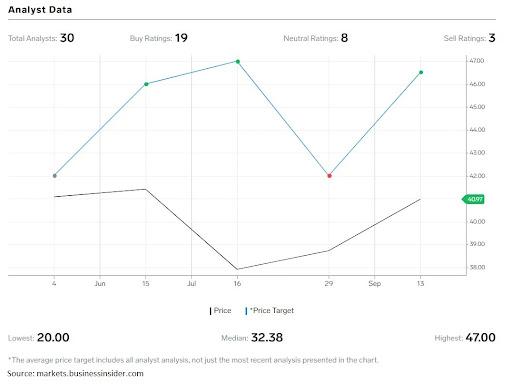Select the red price target dot at 42.00
The height and width of the screenshot is (392, 512).
pyautogui.click(x=329, y=176)
